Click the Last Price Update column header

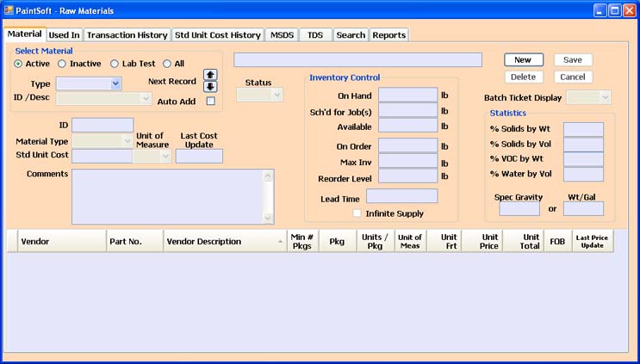pyautogui.click(x=593, y=241)
